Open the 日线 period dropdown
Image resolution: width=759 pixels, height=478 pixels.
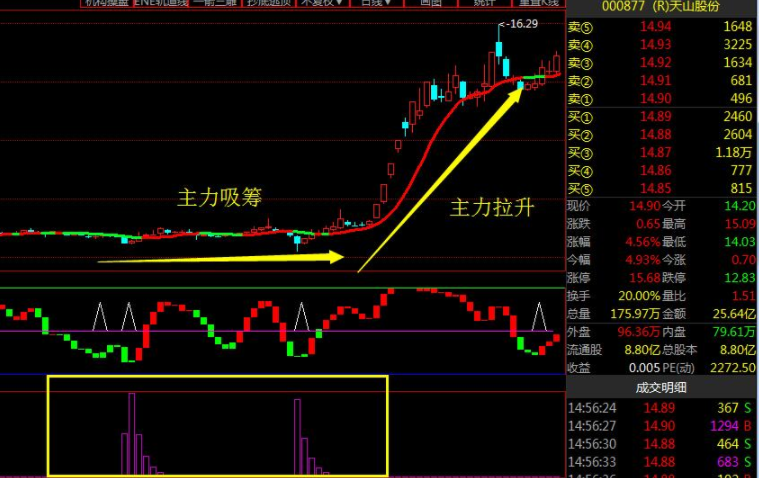click(376, 3)
